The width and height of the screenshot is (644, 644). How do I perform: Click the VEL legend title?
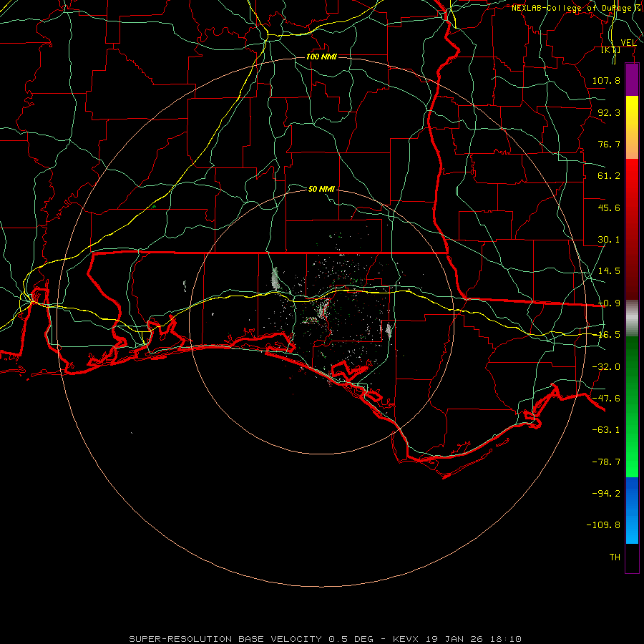[628, 42]
